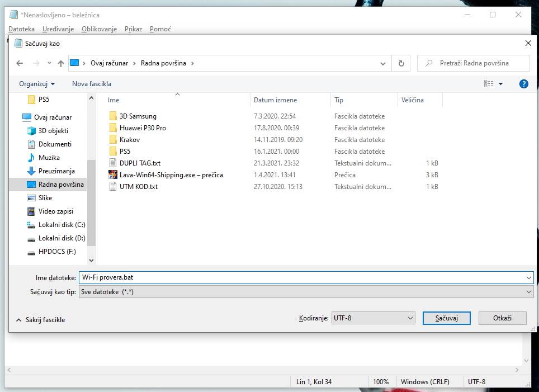The height and width of the screenshot is (392, 539).
Task: Select the Lava-Win64-Shipping.exe shortcut file
Action: coord(171,175)
